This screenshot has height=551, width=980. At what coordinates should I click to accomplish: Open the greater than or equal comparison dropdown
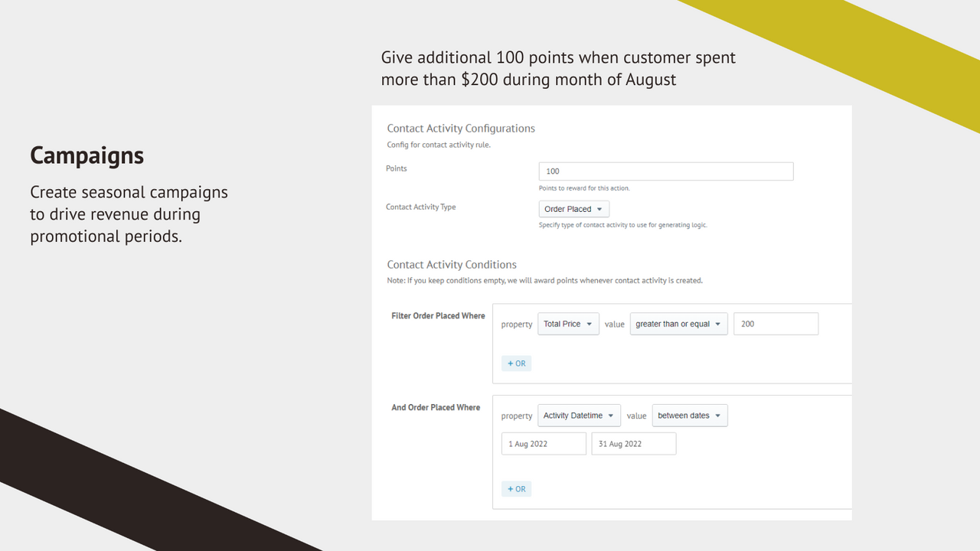(x=678, y=324)
